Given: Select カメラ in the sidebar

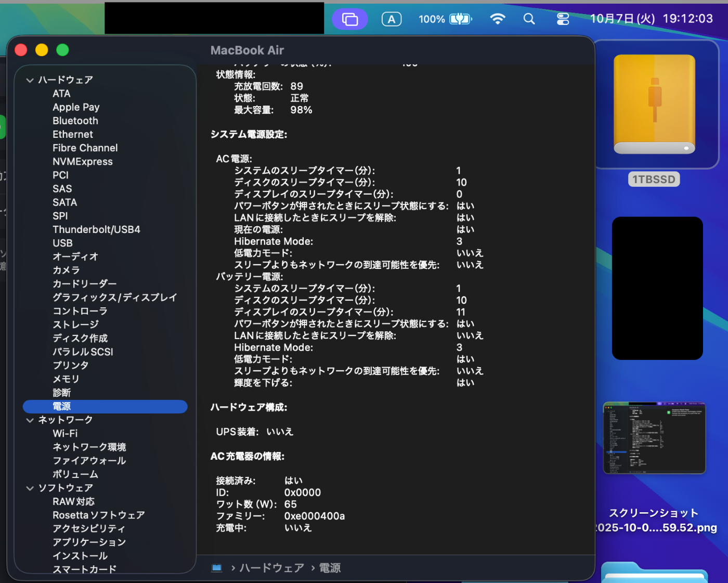Looking at the screenshot, I should [x=66, y=270].
